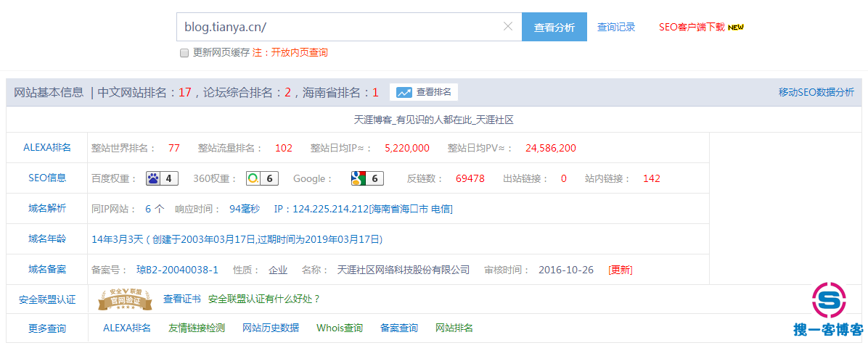Click the 琼B2-20040038-1 record number
868x348 pixels.
point(177,270)
